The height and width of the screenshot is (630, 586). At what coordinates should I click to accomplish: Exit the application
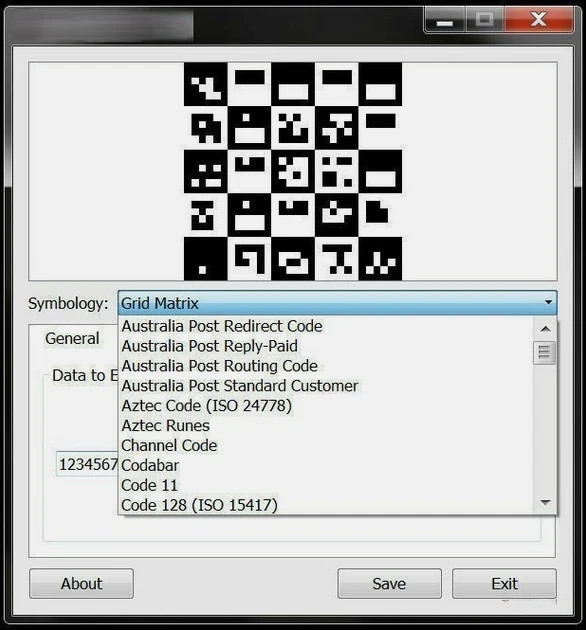point(504,583)
